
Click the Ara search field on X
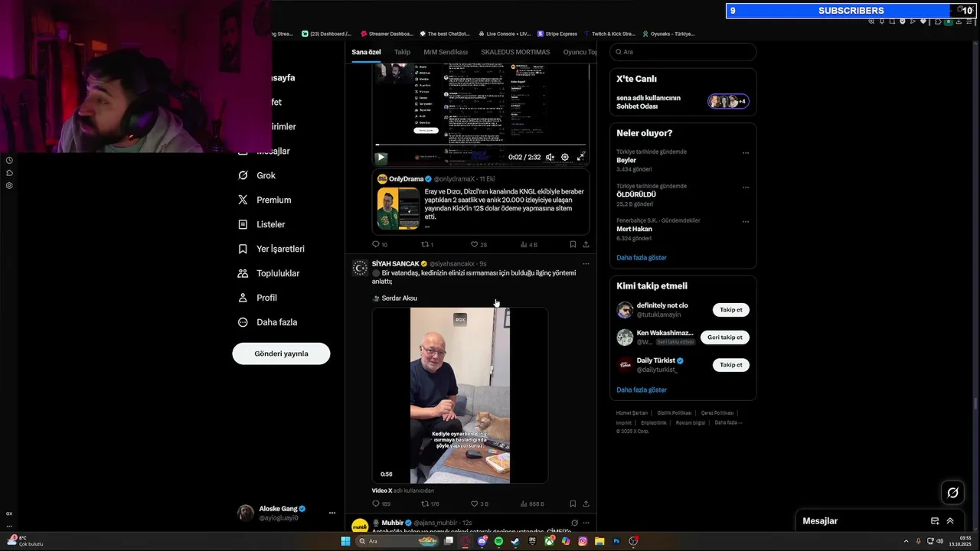[683, 52]
